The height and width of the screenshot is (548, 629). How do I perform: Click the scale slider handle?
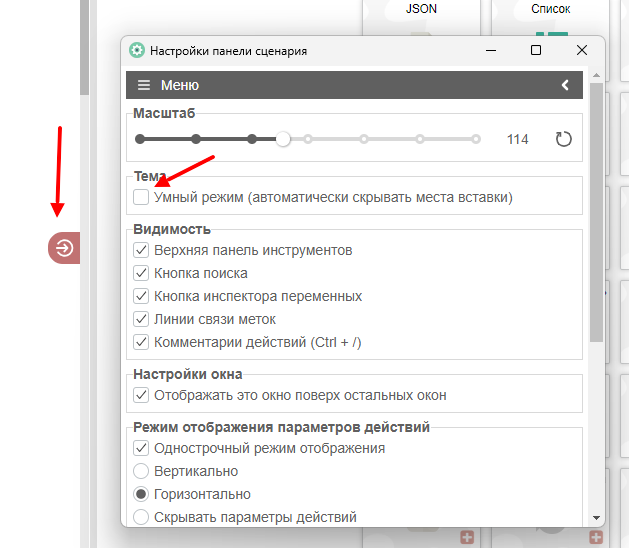[x=283, y=139]
